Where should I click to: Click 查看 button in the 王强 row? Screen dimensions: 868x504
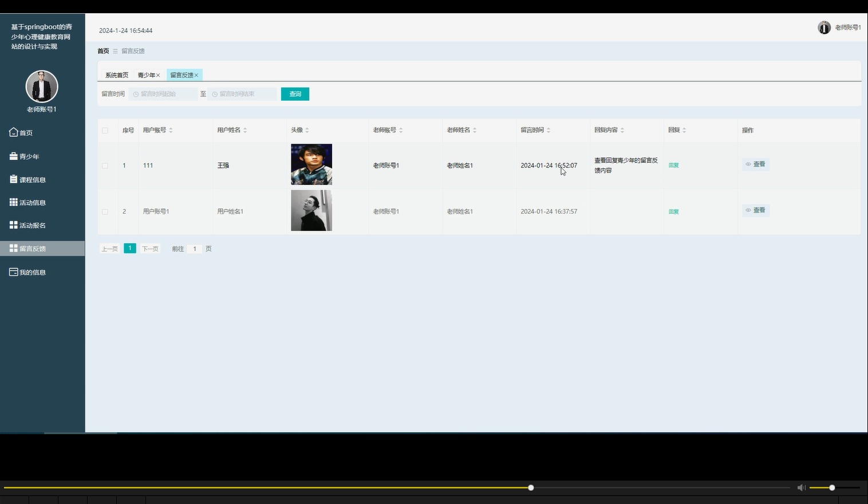tap(756, 164)
